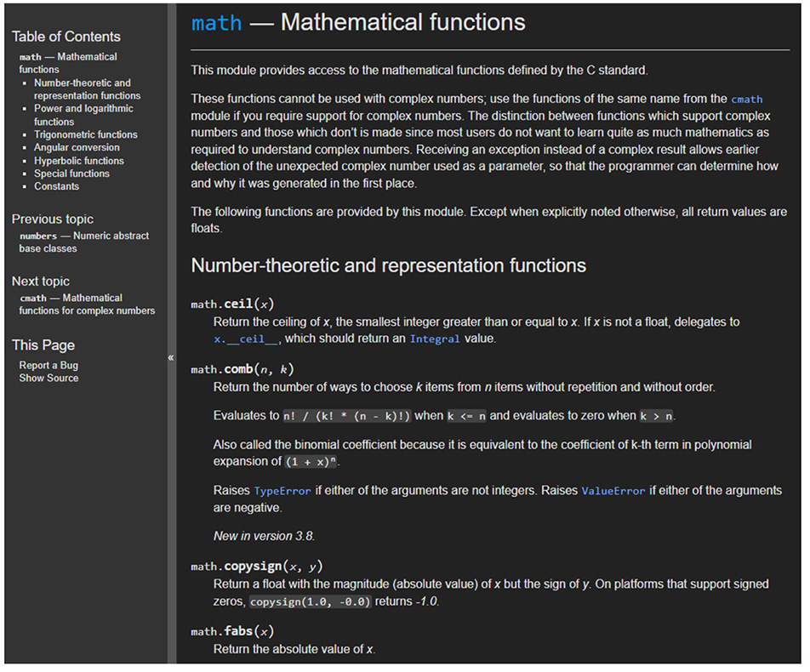Click Show Source link
The image size is (810, 672).
(48, 378)
